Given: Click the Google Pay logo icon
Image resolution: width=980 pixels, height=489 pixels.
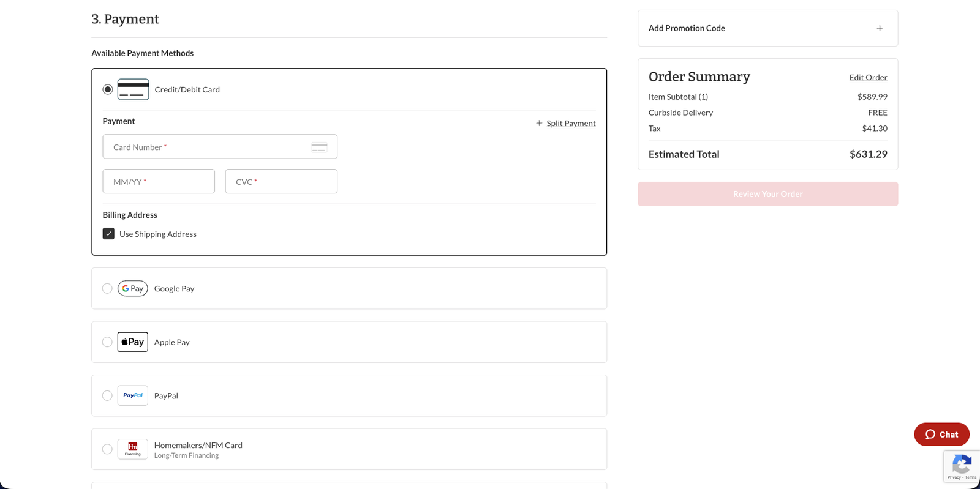Looking at the screenshot, I should point(133,288).
